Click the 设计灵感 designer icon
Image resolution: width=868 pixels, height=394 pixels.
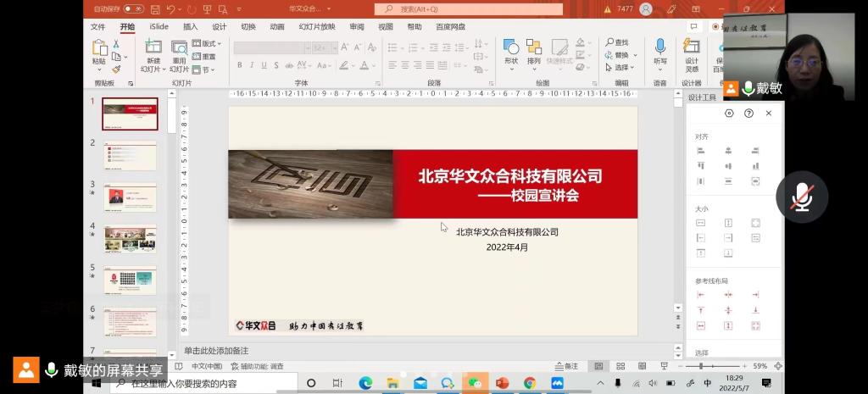(692, 46)
